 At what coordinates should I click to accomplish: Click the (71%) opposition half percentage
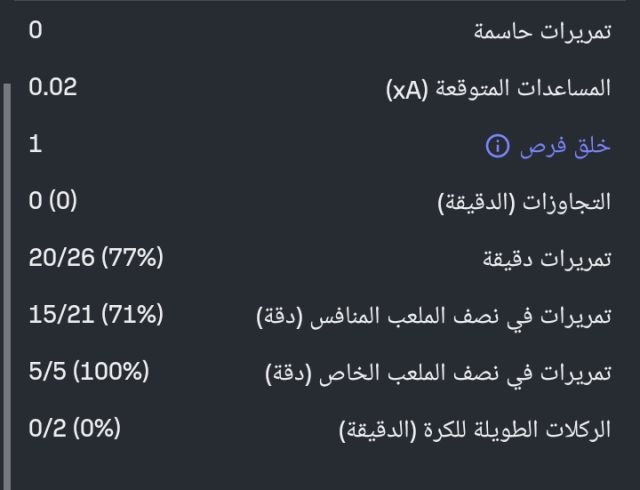131,316
